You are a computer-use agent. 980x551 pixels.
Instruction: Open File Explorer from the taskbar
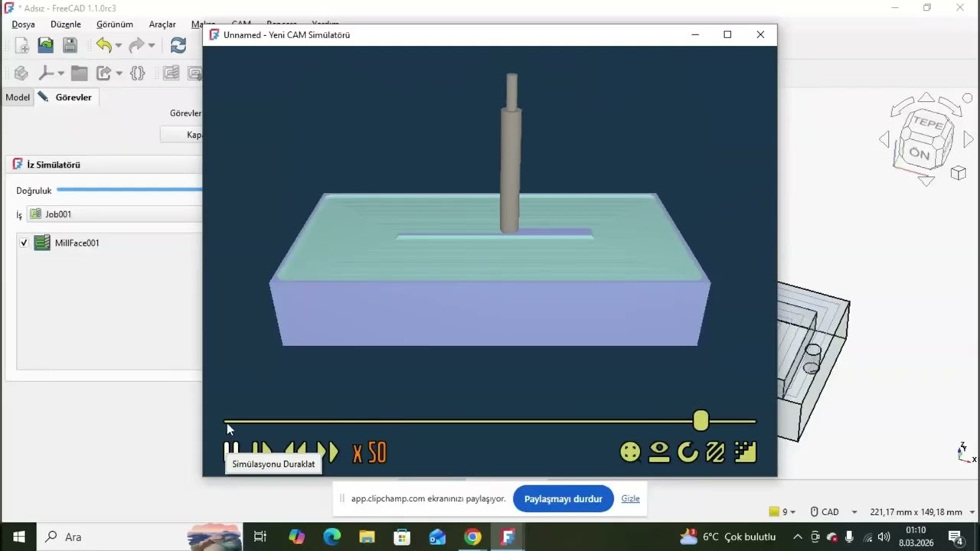coord(367,536)
